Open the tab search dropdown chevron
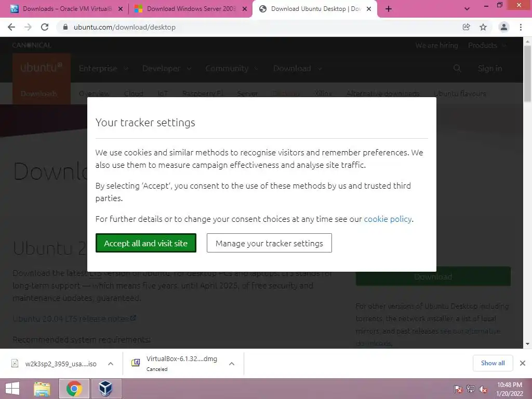 click(467, 9)
